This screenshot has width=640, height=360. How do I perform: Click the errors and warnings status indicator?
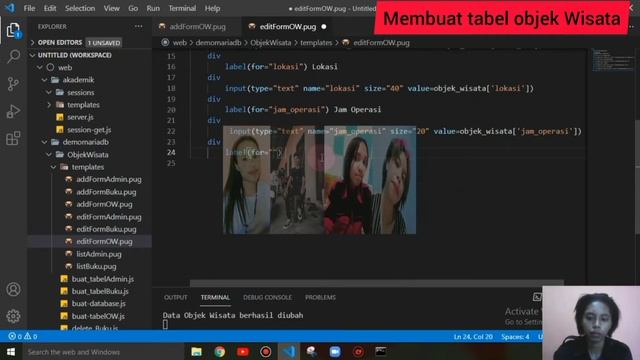point(22,336)
